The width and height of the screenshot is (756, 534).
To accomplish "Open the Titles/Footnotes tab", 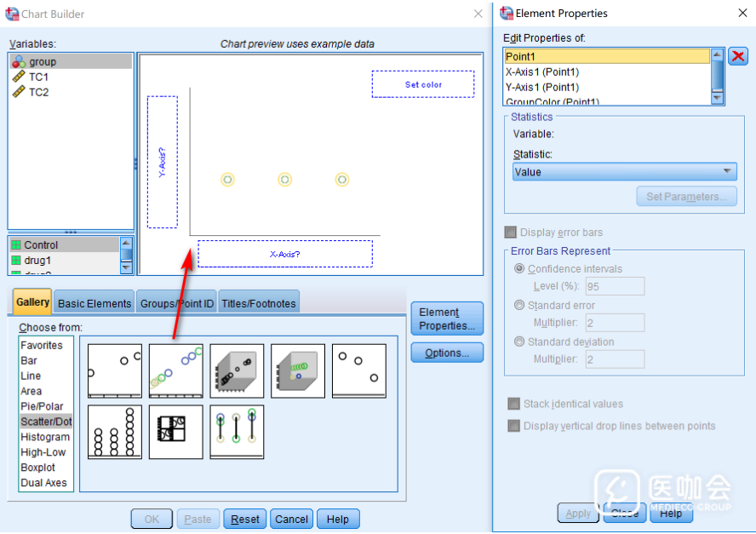I will coord(259,303).
